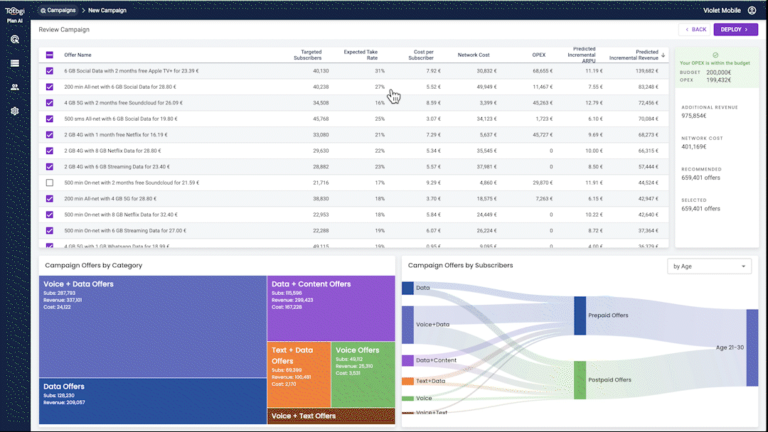The width and height of the screenshot is (768, 432).
Task: Open the subscribers people icon in sidebar
Action: point(15,87)
